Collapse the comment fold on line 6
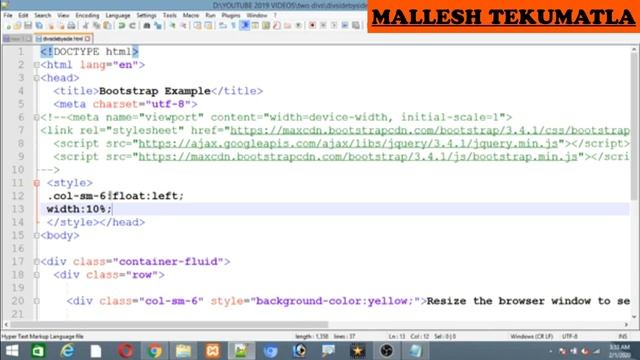640x360 pixels. tap(37, 118)
